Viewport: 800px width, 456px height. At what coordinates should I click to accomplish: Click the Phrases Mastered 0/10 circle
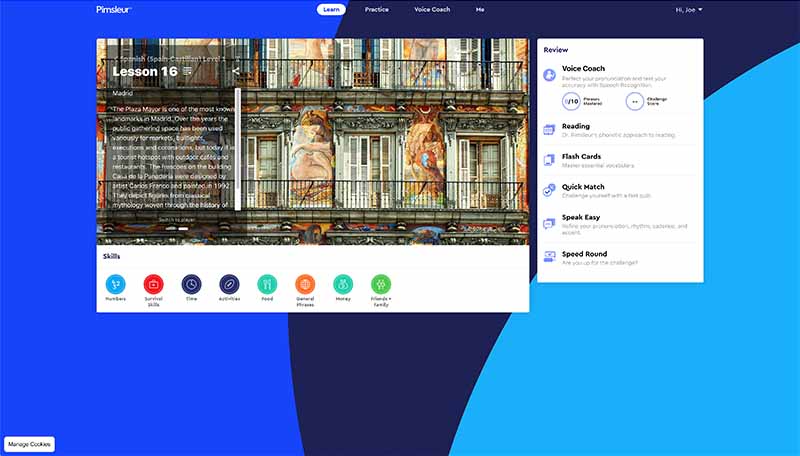pos(571,102)
